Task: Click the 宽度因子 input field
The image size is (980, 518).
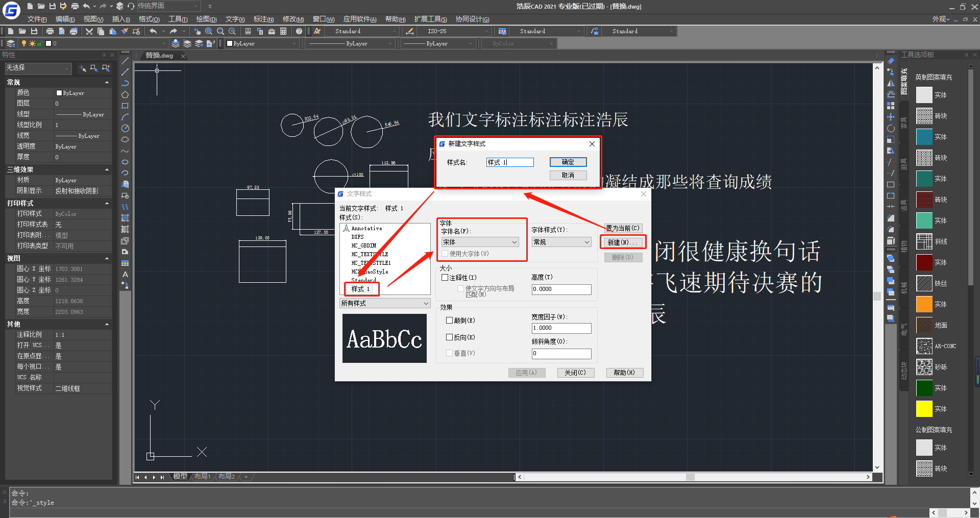Action: click(561, 328)
